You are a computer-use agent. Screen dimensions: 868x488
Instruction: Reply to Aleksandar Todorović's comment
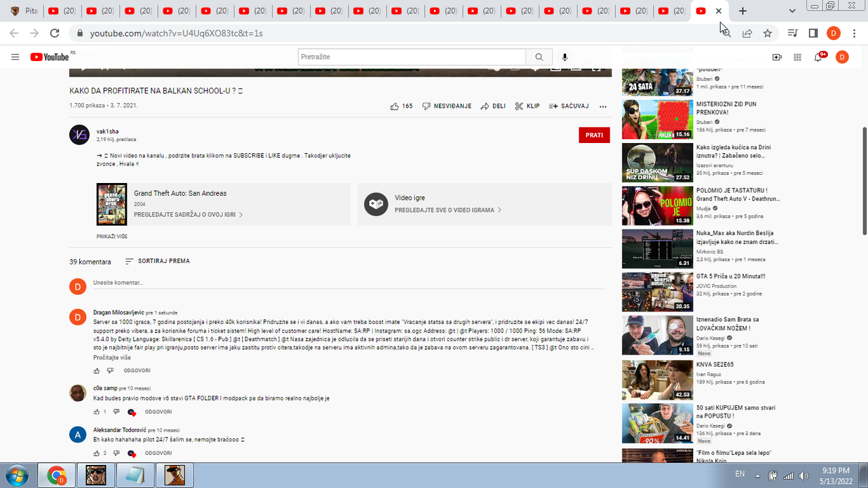point(159,453)
